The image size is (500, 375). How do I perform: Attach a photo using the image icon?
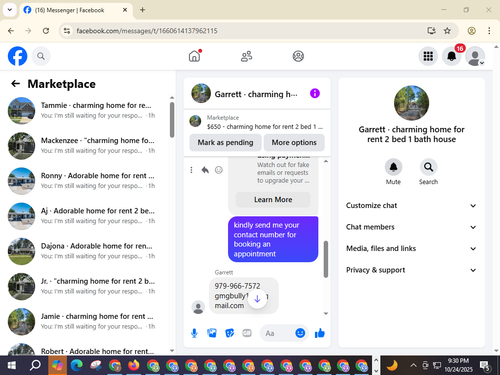coord(212,333)
